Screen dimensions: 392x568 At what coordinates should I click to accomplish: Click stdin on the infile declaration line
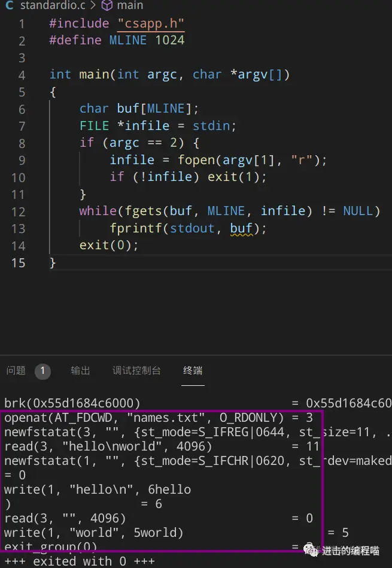click(211, 126)
